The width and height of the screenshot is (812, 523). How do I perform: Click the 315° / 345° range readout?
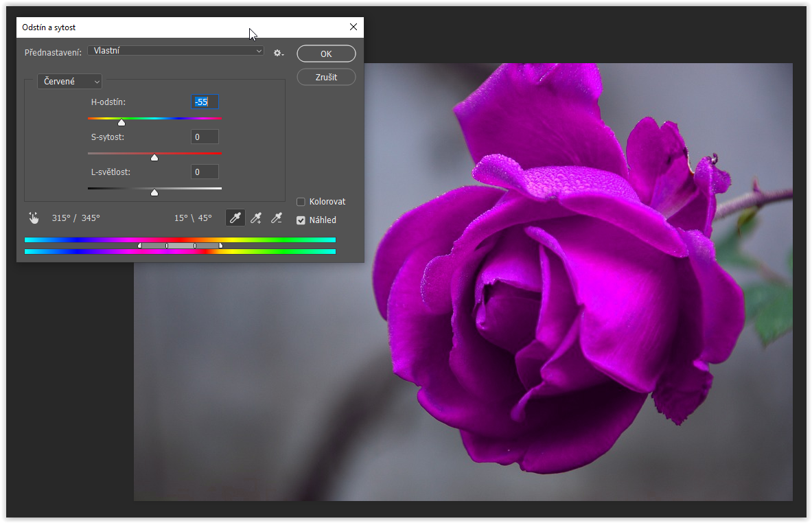(76, 218)
